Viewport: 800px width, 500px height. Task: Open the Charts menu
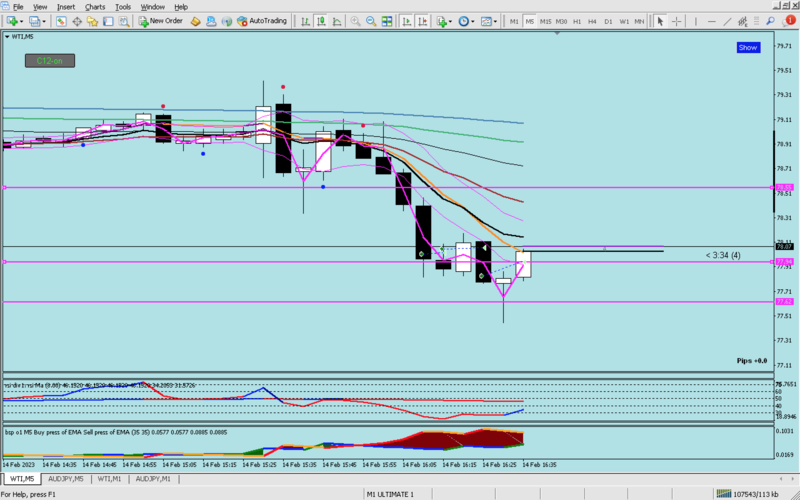click(95, 7)
